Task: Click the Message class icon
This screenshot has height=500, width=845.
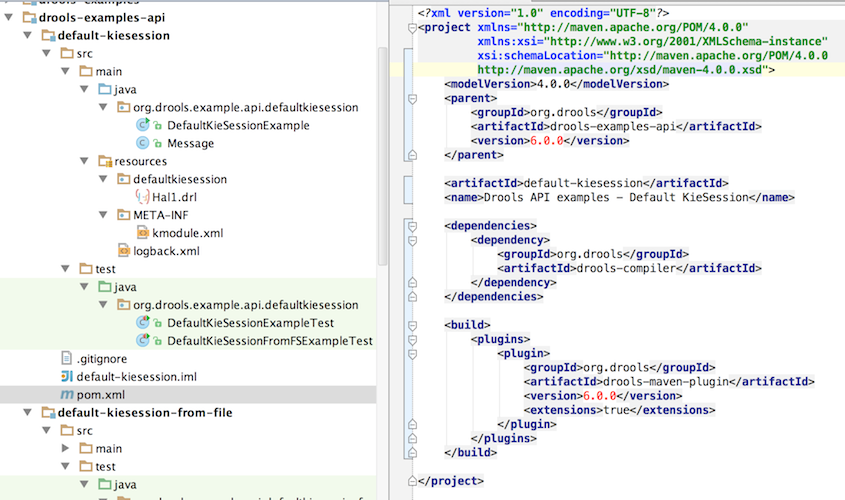Action: [143, 143]
